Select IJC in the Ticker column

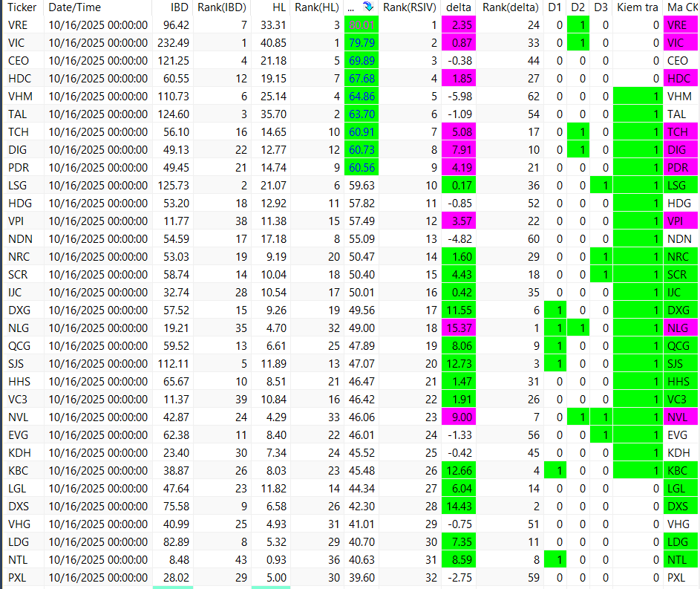[x=14, y=293]
